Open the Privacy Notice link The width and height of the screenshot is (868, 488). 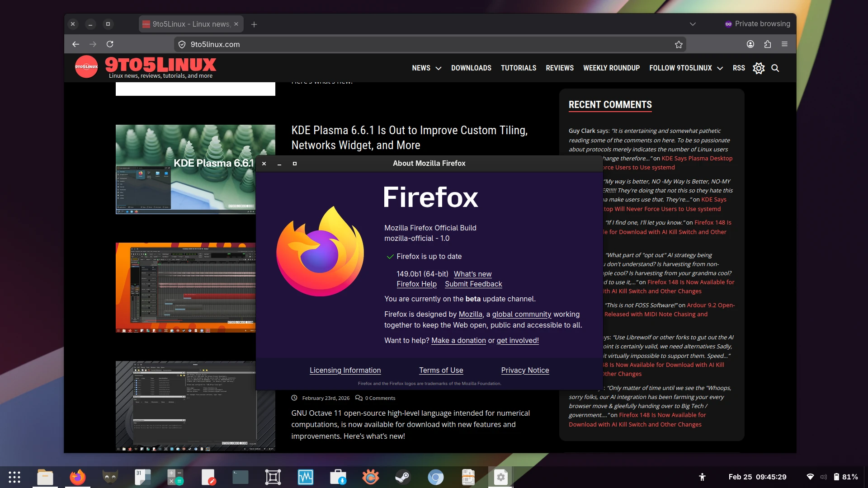(x=525, y=370)
